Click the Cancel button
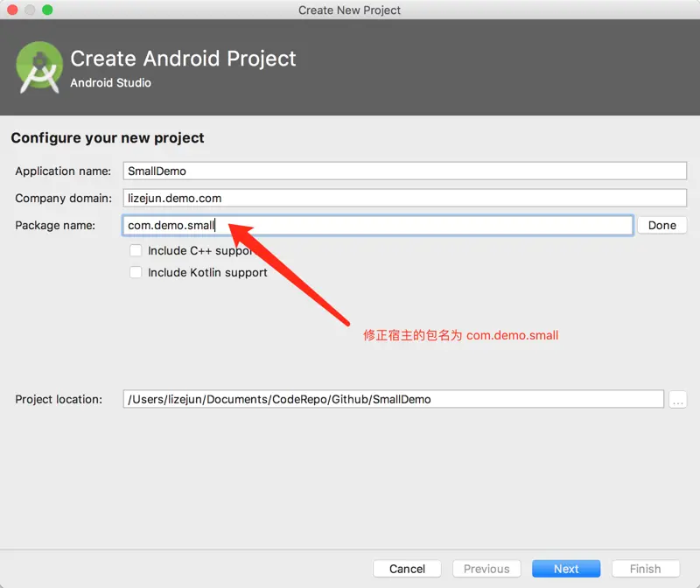700x588 pixels. click(x=407, y=569)
